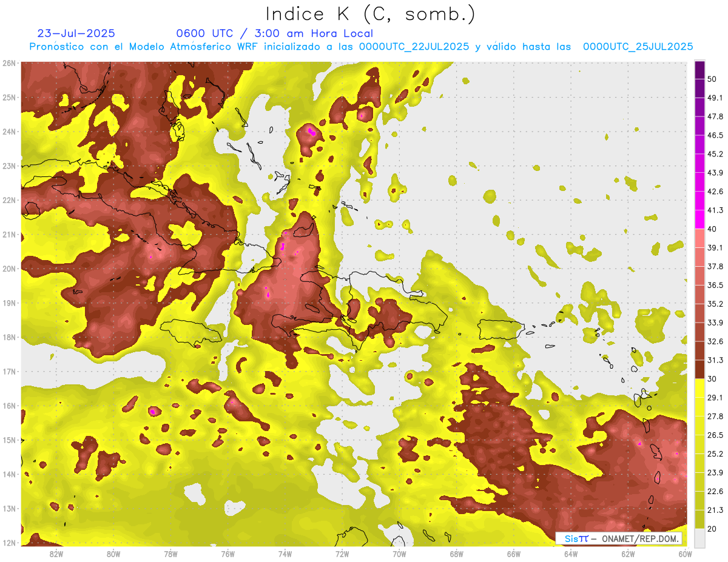Click the "62W" longitude label

pyautogui.click(x=628, y=554)
